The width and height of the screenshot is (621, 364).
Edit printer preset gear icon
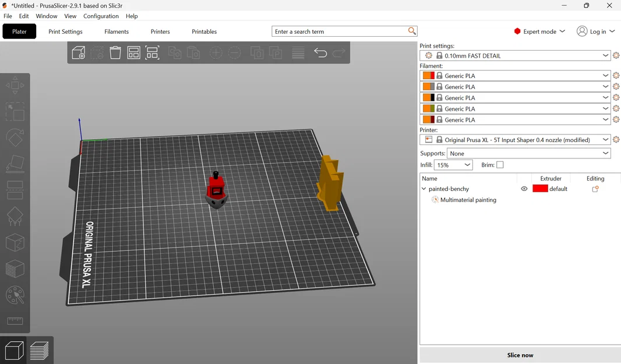[x=616, y=139]
